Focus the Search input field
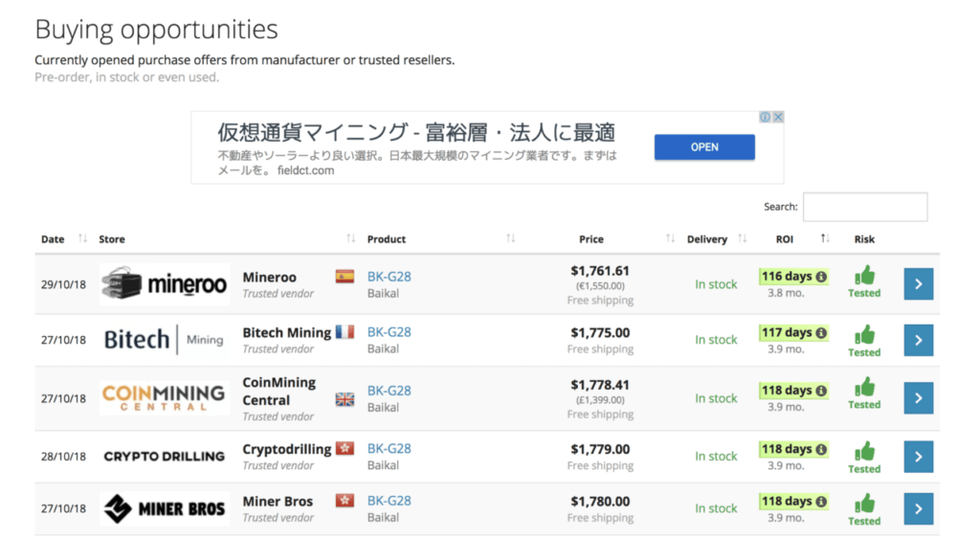The width and height of the screenshot is (980, 538). (x=865, y=207)
